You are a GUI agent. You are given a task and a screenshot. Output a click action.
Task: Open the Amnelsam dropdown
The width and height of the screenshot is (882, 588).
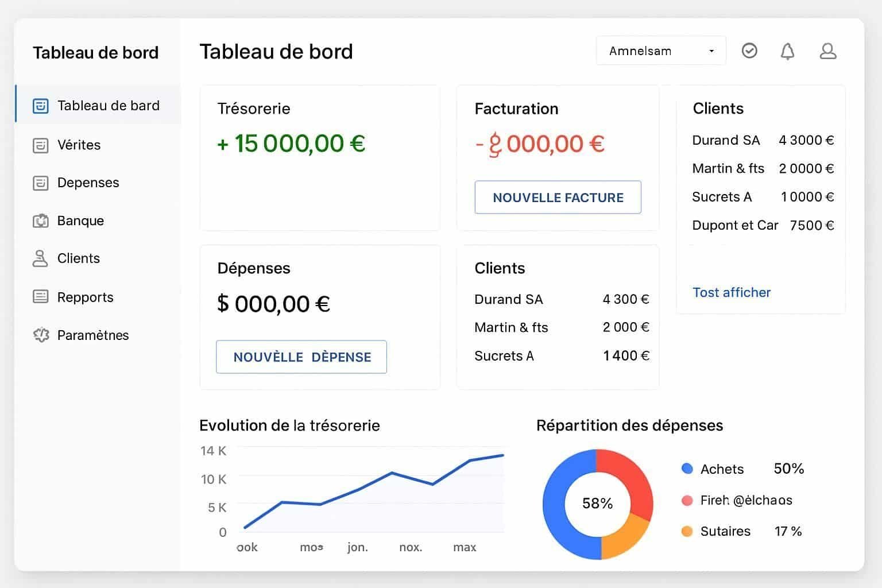(x=660, y=51)
